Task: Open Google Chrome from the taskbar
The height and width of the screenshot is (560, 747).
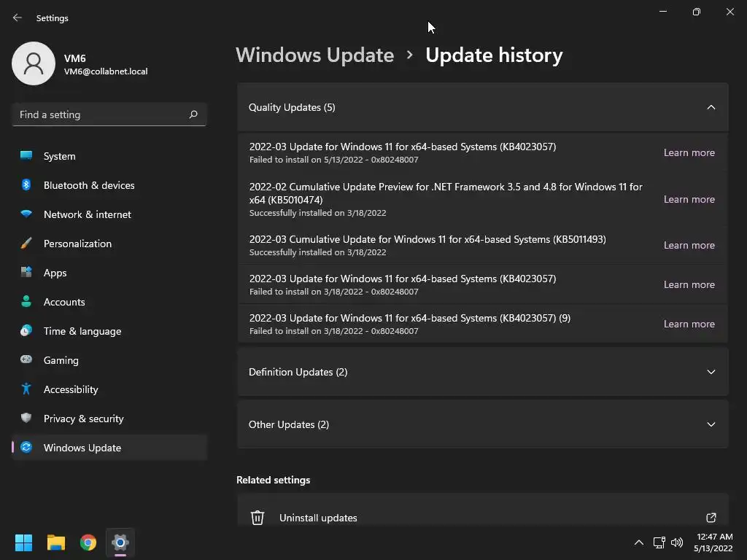Action: pyautogui.click(x=88, y=542)
